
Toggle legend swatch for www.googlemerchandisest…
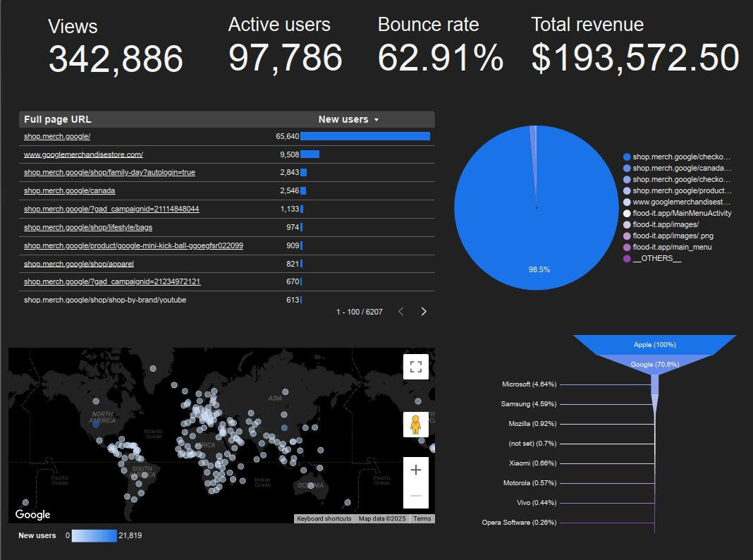click(627, 202)
